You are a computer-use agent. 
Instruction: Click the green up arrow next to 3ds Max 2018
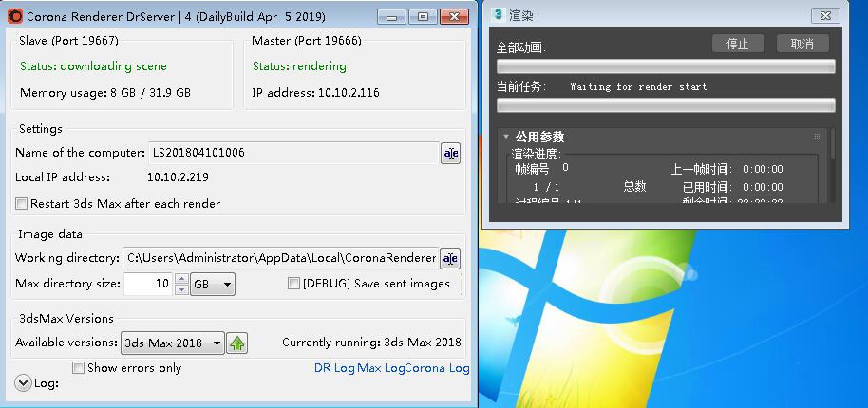pyautogui.click(x=237, y=343)
